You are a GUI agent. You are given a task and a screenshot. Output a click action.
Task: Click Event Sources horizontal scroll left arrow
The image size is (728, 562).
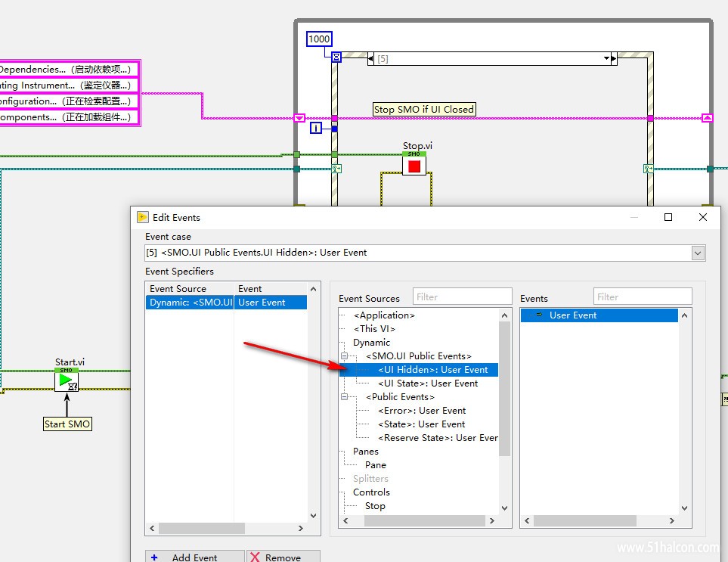click(x=345, y=521)
